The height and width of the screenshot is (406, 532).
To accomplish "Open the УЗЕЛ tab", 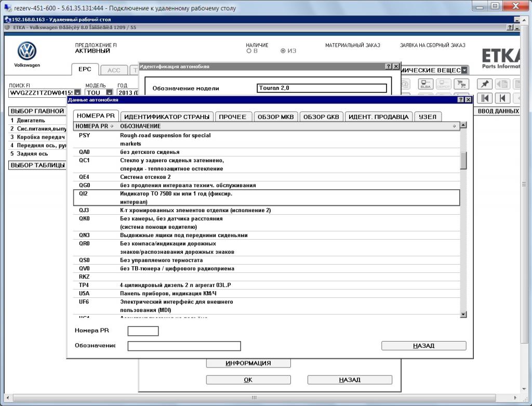I will tap(428, 117).
